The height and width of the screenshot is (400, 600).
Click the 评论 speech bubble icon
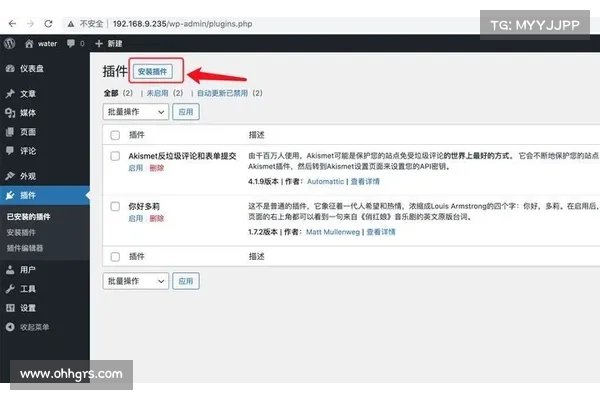click(10, 150)
